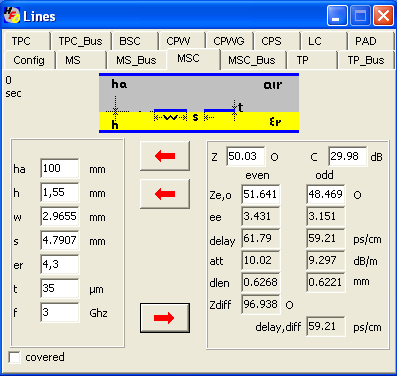Click the 'µm' unit label
Screen dimensions: 397x376
(x=96, y=290)
